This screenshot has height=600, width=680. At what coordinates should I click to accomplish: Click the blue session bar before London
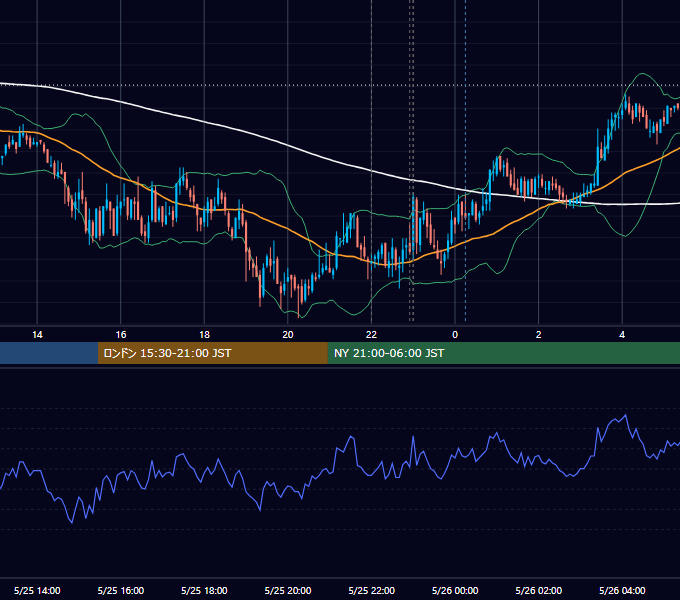tap(49, 353)
